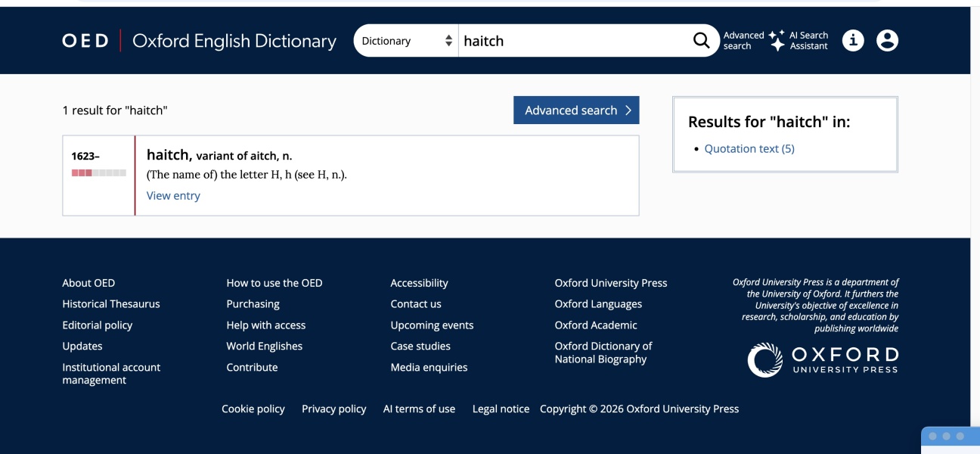980x454 pixels.
Task: Click the frequency band indicator for haitch
Action: pyautogui.click(x=99, y=173)
